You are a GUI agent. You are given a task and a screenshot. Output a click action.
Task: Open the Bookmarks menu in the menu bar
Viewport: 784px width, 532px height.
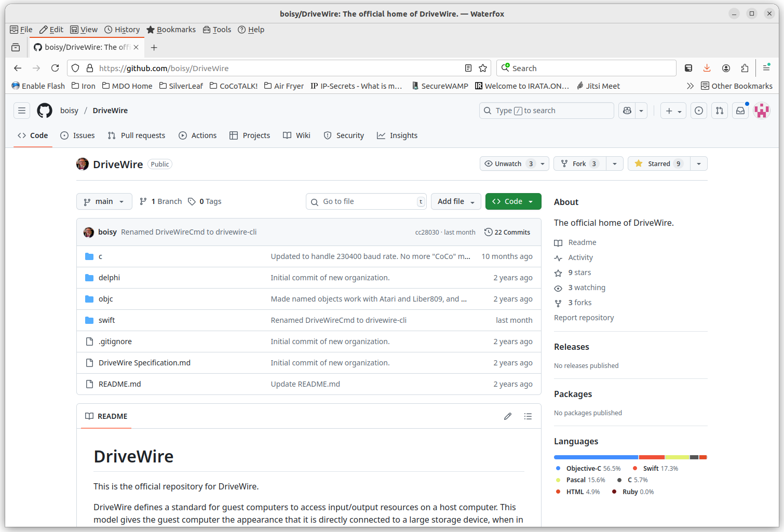point(171,30)
